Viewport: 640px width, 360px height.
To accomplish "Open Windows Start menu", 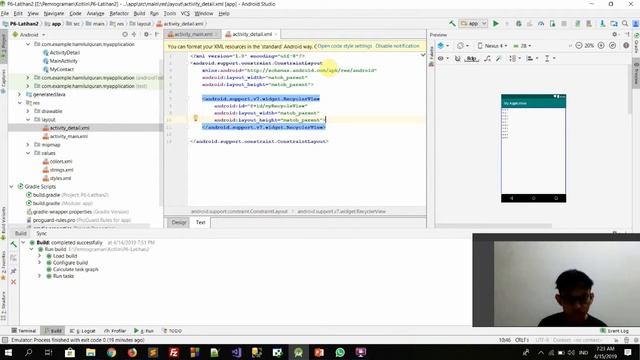I will (8, 352).
